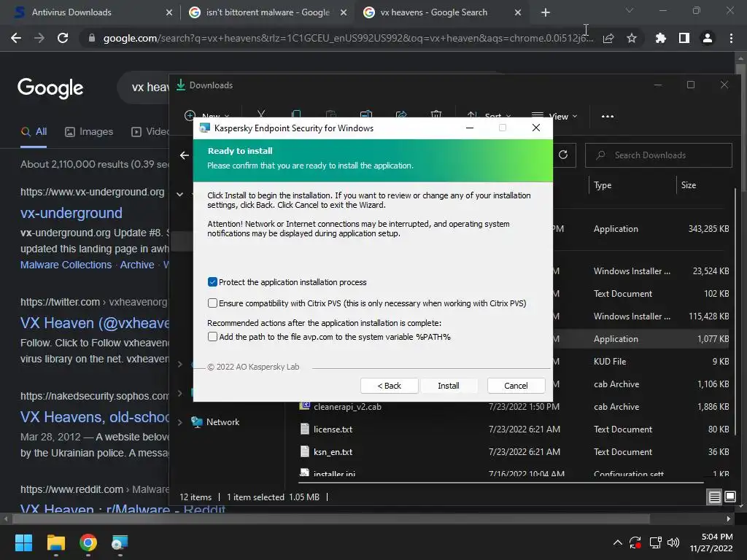This screenshot has width=747, height=560.
Task: Open Malware Collections sitelink
Action: point(66,265)
